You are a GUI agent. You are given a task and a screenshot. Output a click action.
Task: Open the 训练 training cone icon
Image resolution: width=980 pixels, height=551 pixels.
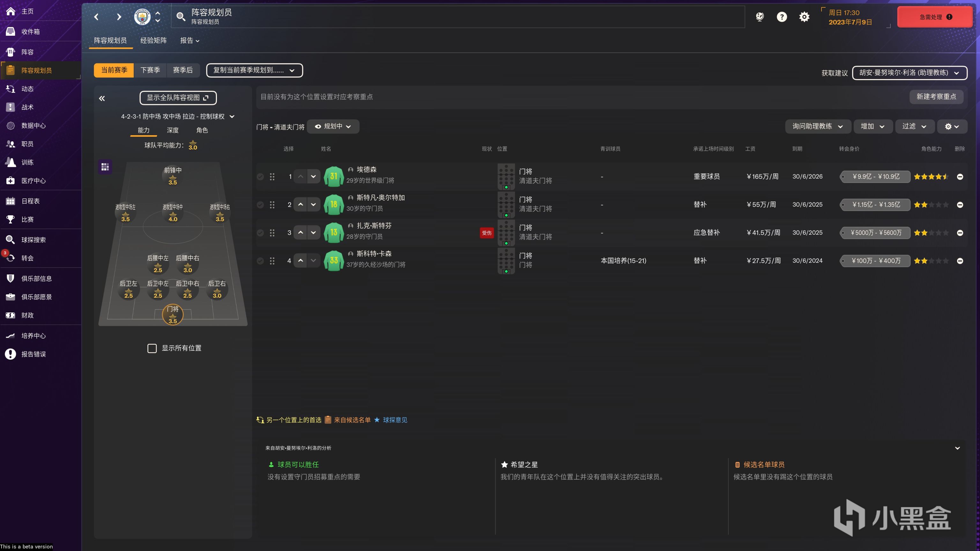pos(11,162)
